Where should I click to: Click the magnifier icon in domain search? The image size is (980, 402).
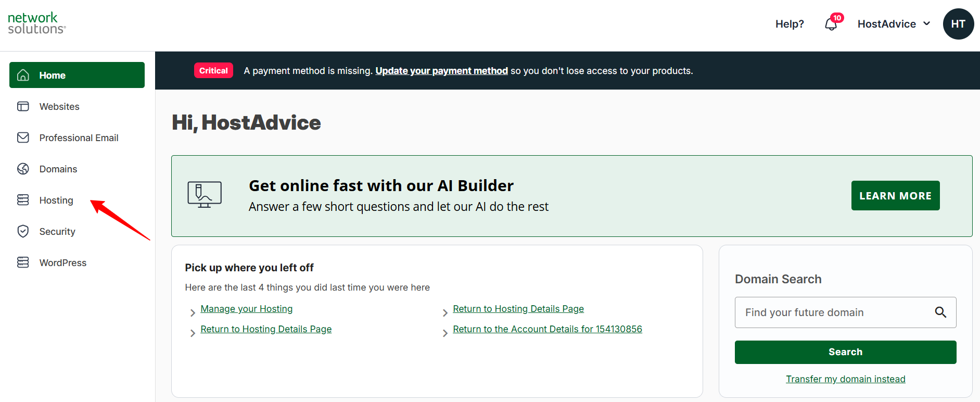940,312
